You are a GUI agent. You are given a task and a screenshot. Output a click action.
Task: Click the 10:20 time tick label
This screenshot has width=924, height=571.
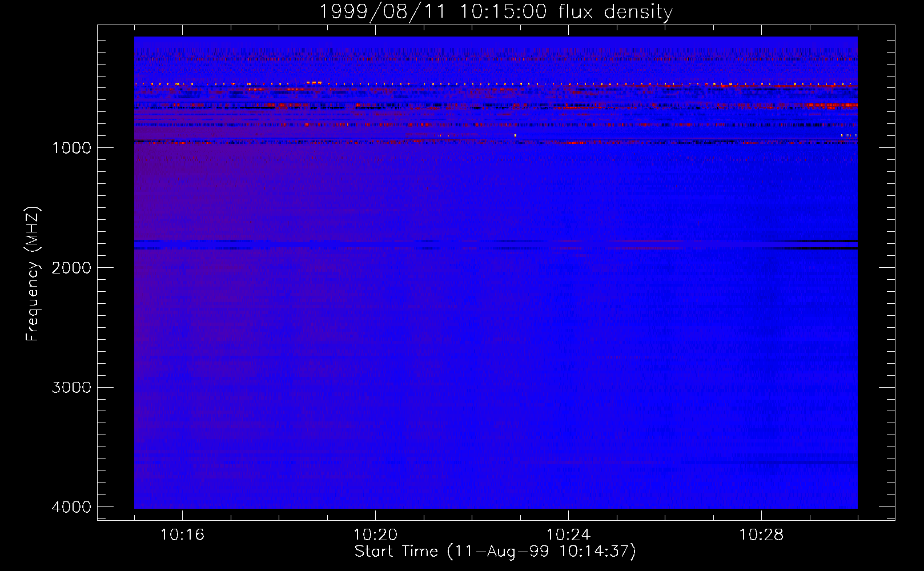[375, 535]
